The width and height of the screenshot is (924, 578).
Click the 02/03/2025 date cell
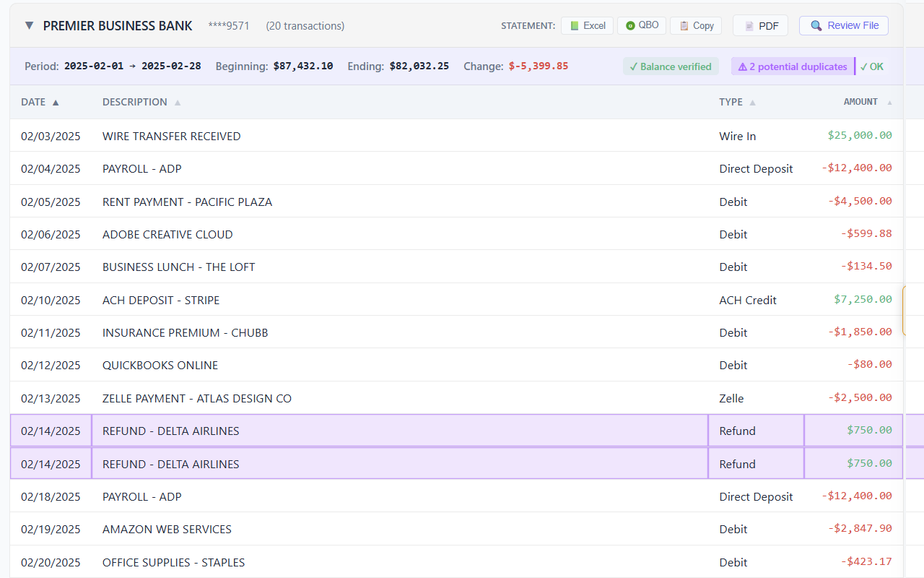(x=51, y=136)
